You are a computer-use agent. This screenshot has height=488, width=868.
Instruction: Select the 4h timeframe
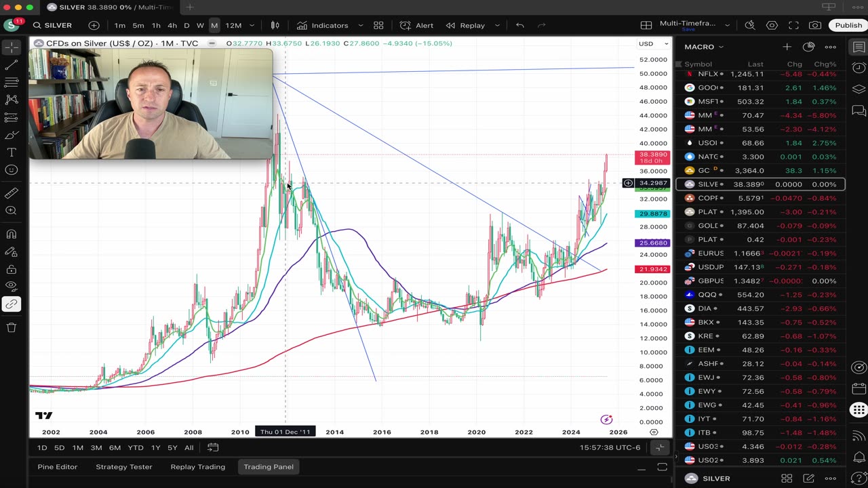point(172,25)
